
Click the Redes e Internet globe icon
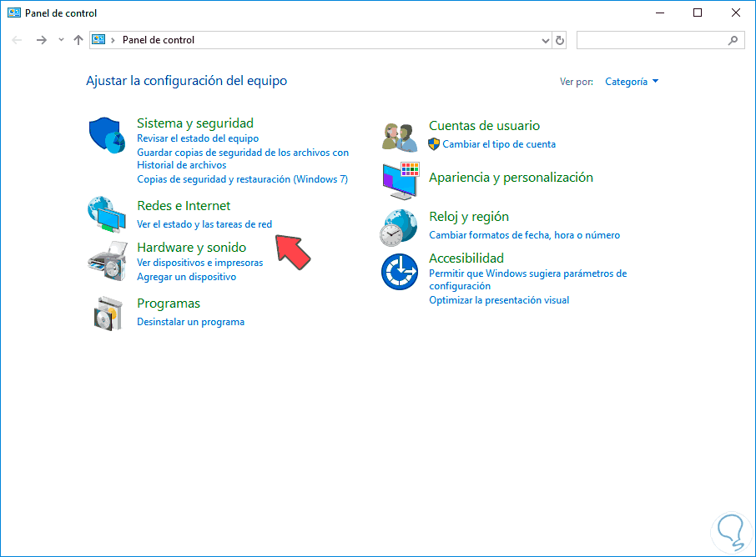click(x=107, y=214)
